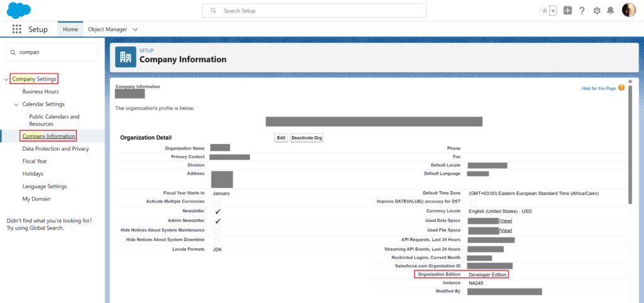Click the Deactivate Org button
Screen dimensions: 644x303
[x=307, y=138]
